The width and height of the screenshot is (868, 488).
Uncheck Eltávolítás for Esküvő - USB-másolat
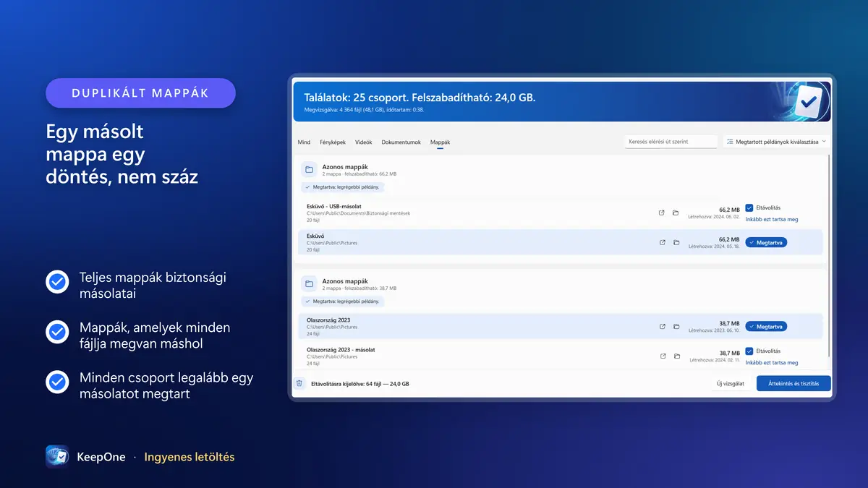(x=749, y=207)
